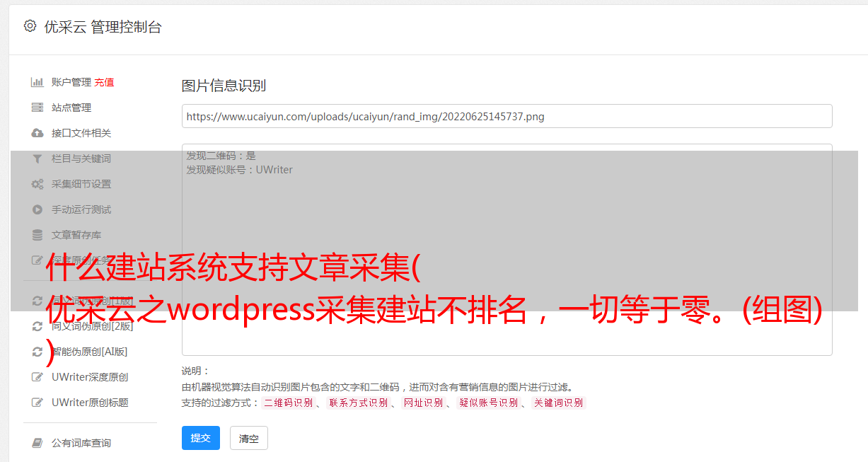Click the 疑似账号识别 filter tag
The width and height of the screenshot is (868, 462).
pos(488,403)
